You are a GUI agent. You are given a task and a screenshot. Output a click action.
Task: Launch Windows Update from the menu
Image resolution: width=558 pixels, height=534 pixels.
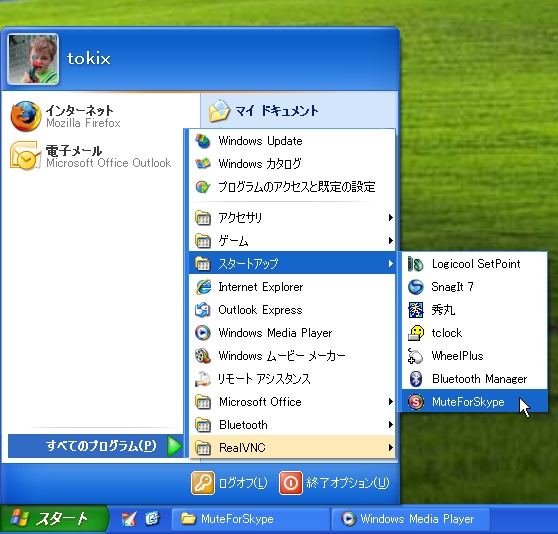[x=292, y=141]
